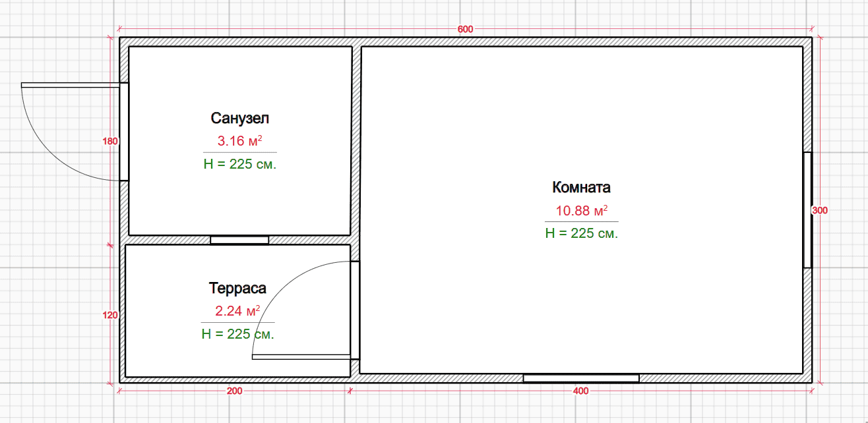Screen dimensions: 868x423
Task: Click the 10.88 м² area value
Action: coord(582,211)
